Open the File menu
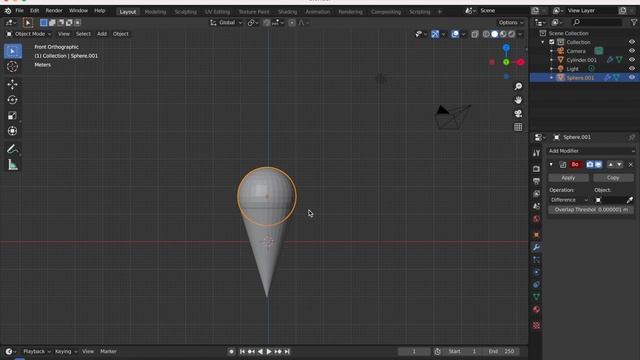The image size is (640, 360). click(19, 11)
